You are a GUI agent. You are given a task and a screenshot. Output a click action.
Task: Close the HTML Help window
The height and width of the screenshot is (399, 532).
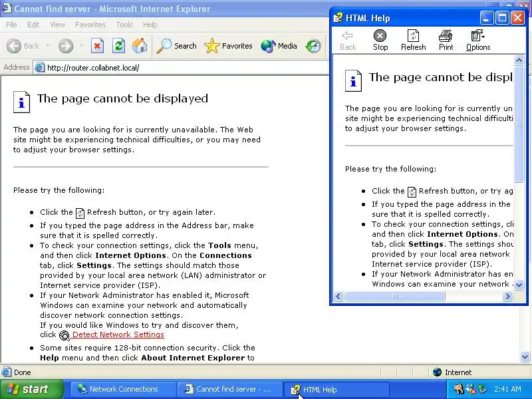[x=518, y=18]
